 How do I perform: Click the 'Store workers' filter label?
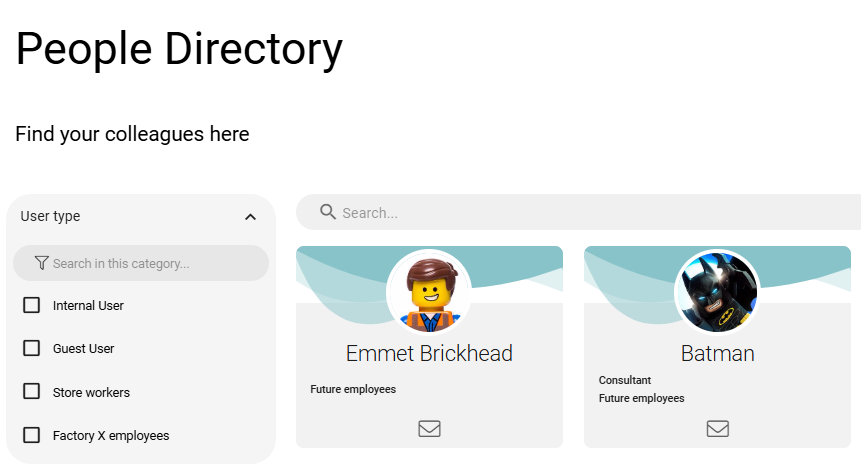pos(91,392)
